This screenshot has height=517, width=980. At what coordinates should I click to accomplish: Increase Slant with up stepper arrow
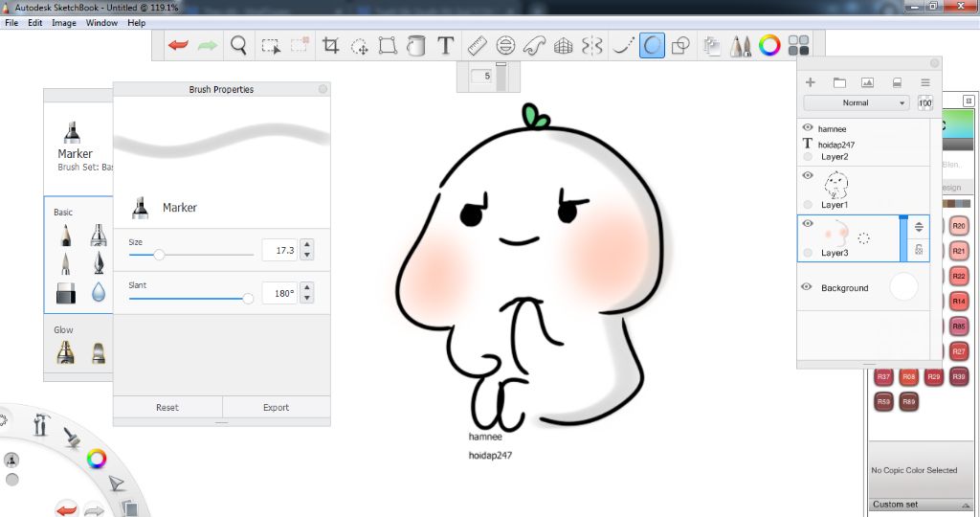[306, 287]
